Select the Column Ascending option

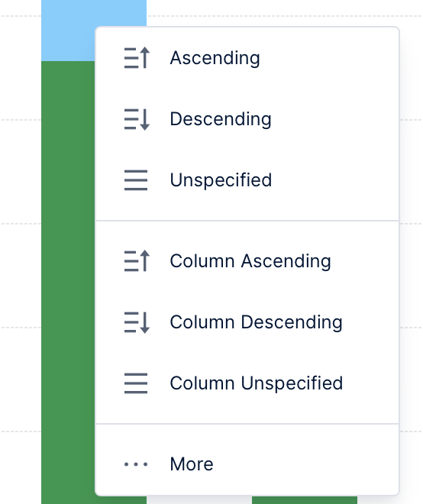point(247,261)
